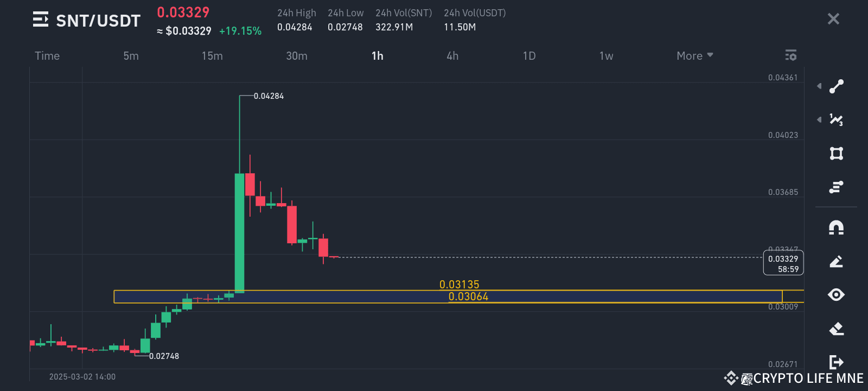Switch to the 4h interval
868x391 pixels.
coord(452,56)
